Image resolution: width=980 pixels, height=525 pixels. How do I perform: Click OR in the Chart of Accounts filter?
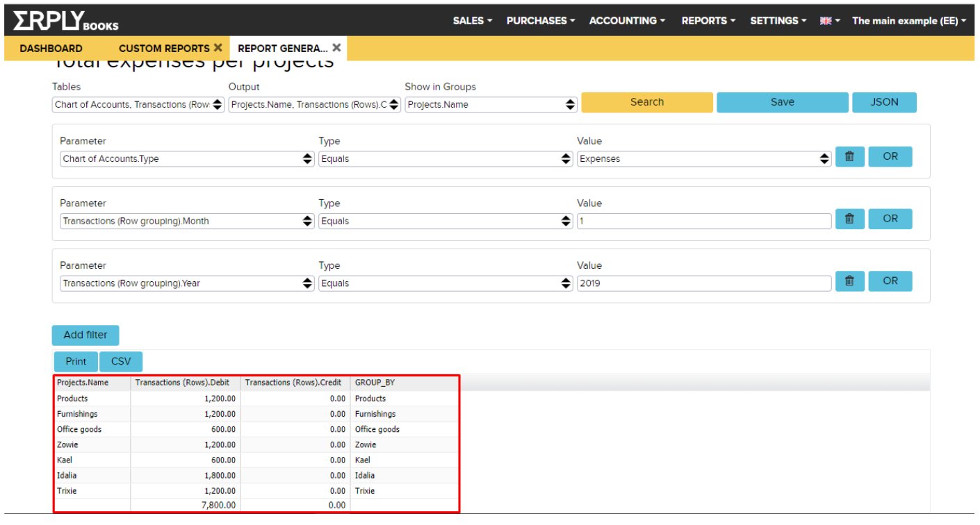click(890, 156)
